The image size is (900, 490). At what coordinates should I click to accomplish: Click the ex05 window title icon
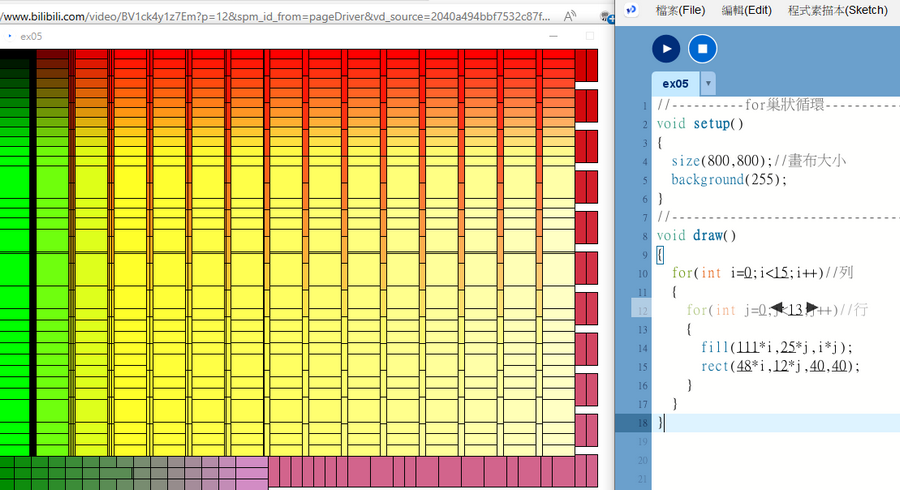pos(10,36)
